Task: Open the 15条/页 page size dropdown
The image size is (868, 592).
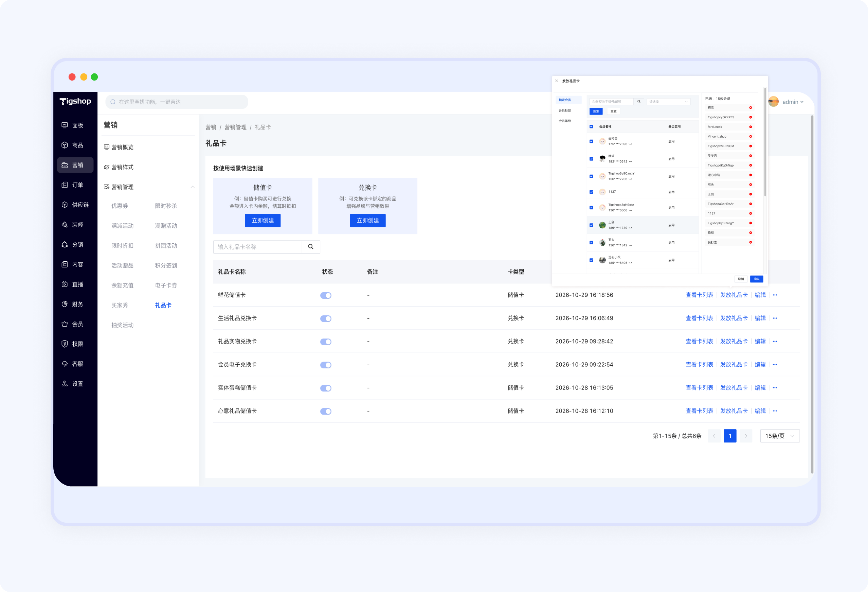Action: click(780, 436)
